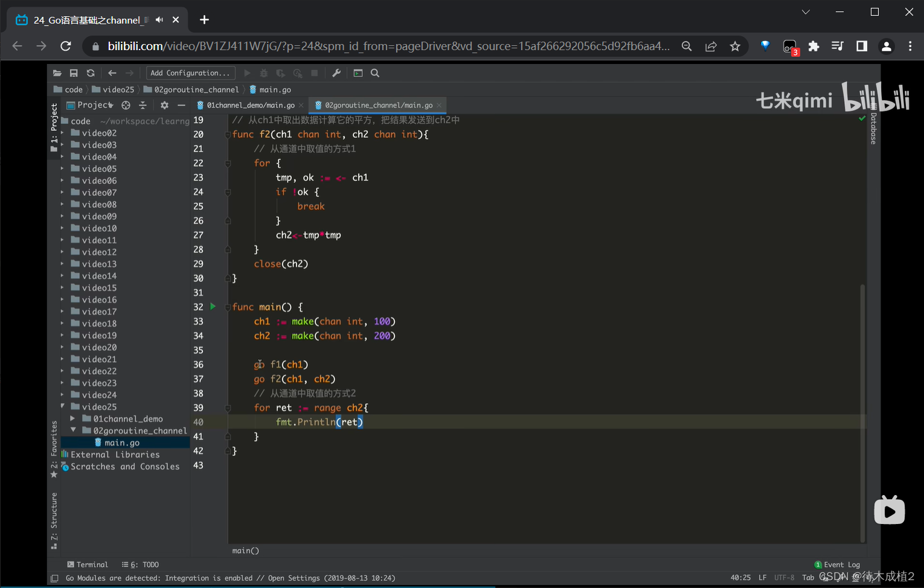Image resolution: width=924 pixels, height=588 pixels.
Task: Click the bottom-left tool window toggle icon
Action: 54,578
